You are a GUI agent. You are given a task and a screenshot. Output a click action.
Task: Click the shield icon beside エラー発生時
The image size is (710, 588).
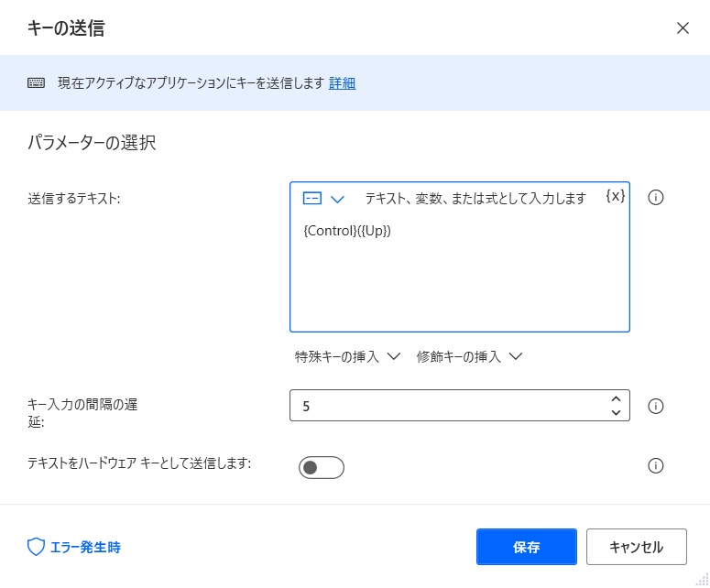pos(36,547)
